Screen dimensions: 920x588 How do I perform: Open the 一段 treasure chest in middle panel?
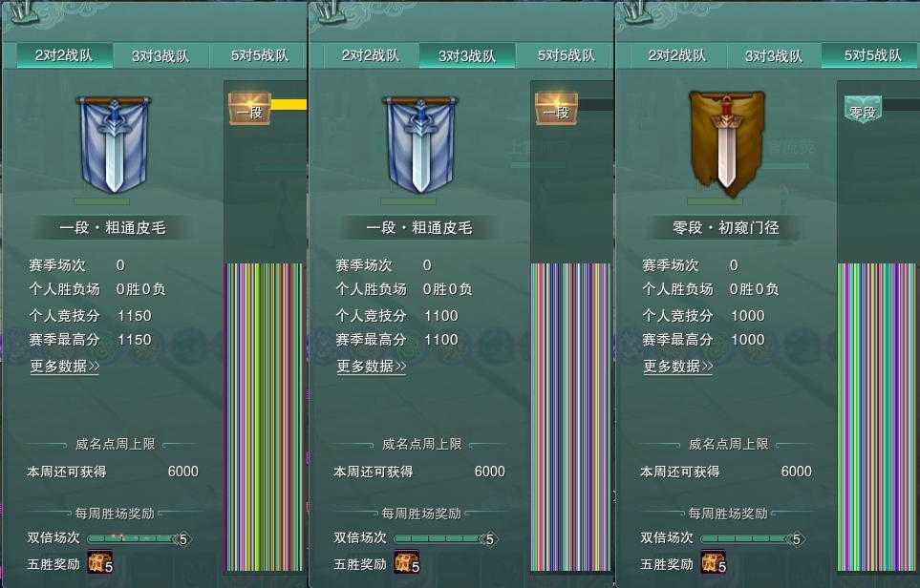click(x=556, y=109)
